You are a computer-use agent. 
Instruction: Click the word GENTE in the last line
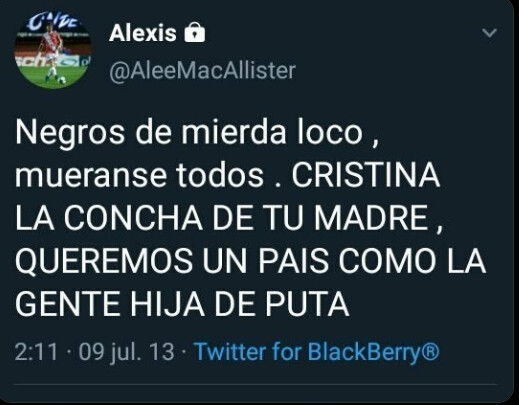pyautogui.click(x=67, y=304)
